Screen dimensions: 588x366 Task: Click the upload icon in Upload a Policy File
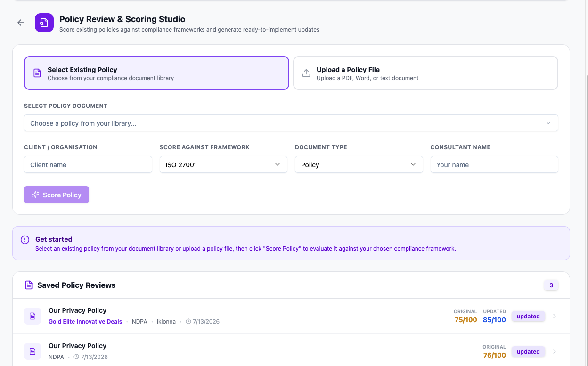[x=306, y=73]
